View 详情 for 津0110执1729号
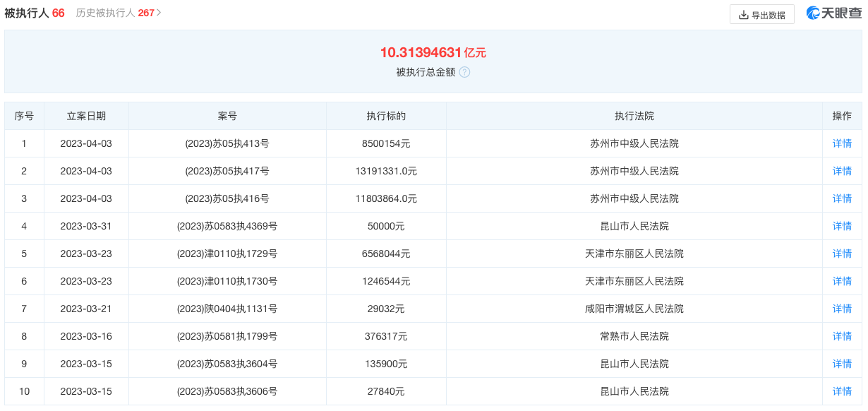 coord(842,254)
